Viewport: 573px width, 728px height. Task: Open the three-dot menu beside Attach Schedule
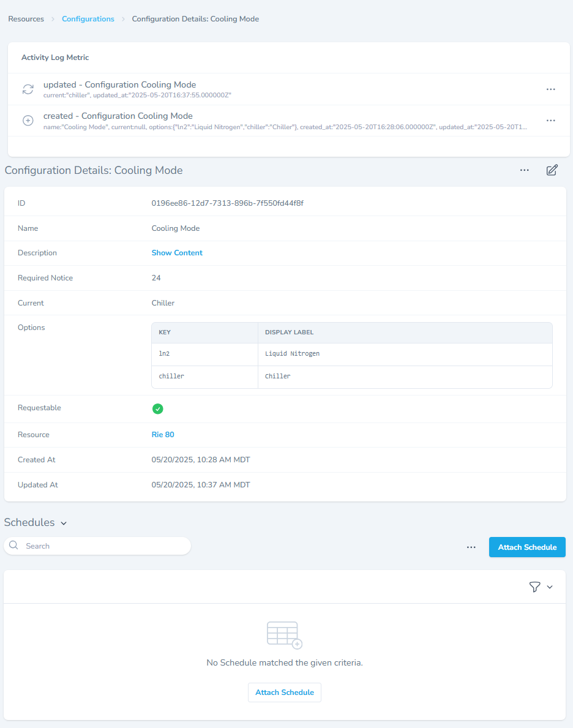[471, 547]
